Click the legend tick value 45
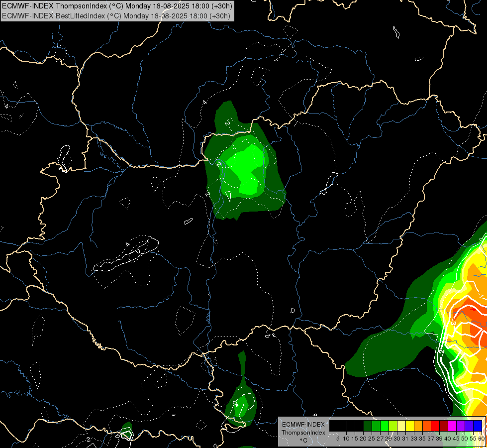 tap(456, 439)
